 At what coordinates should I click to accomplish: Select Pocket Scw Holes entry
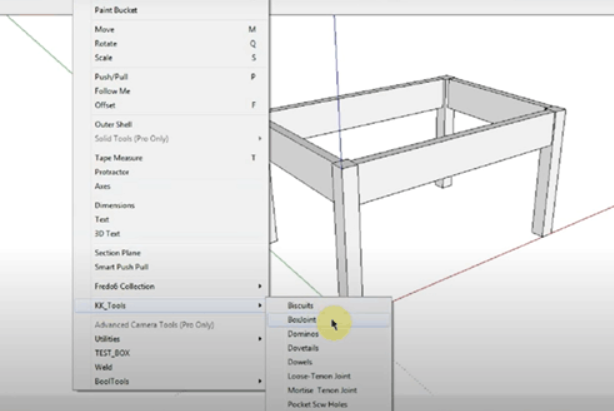(318, 404)
